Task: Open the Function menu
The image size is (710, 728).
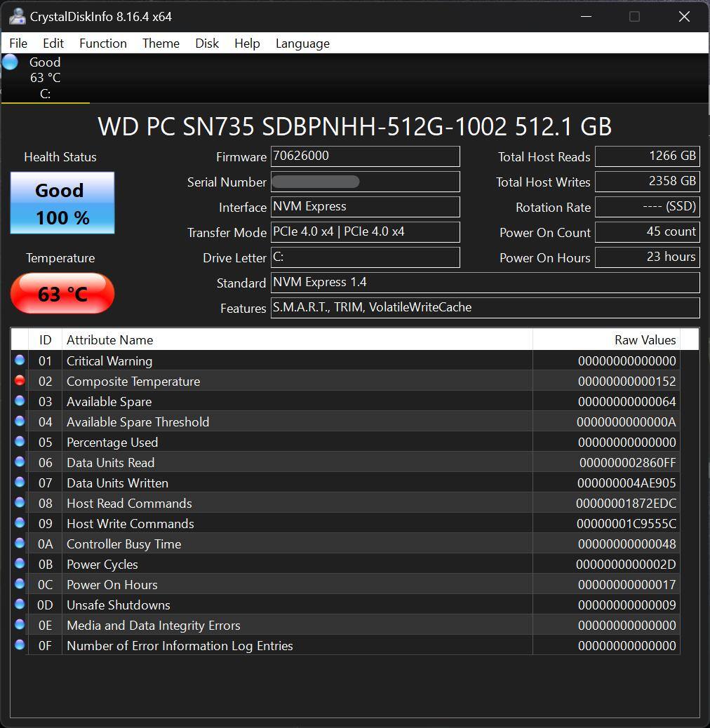Action: (103, 43)
